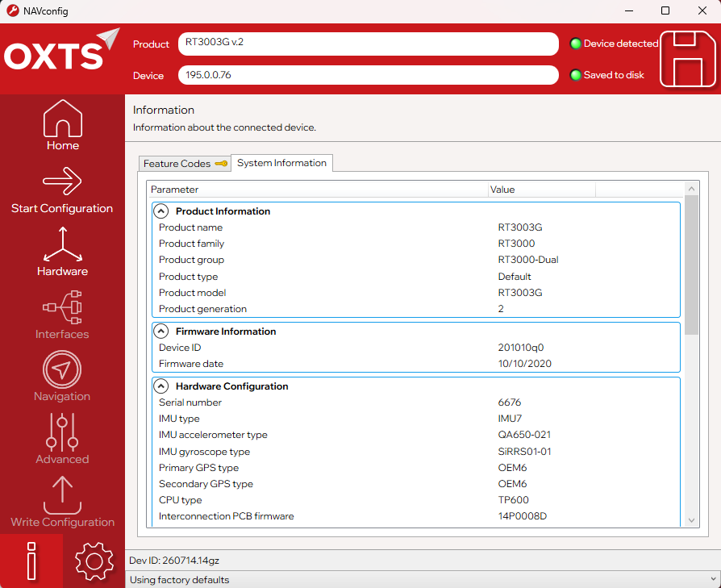Screen dimensions: 721x588
Task: Select the Firmware date row
Action: click(x=415, y=364)
